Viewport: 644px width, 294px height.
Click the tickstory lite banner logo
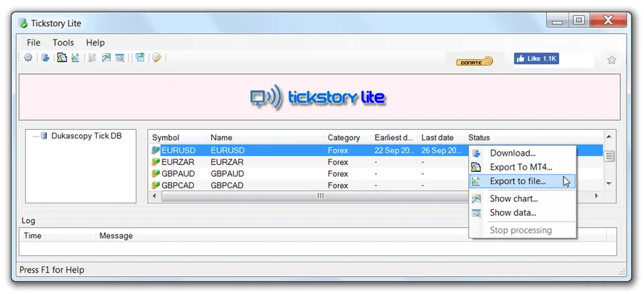click(x=317, y=97)
